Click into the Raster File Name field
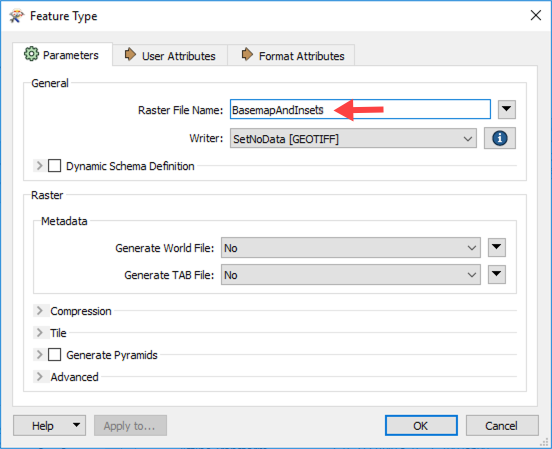The height and width of the screenshot is (449, 552). pos(360,110)
